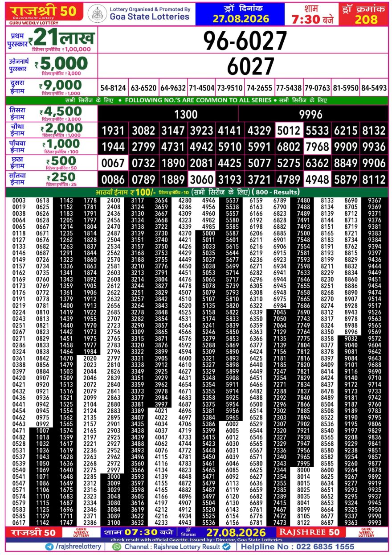Select highlighted sixth prize number 0067
This screenshot has height=555, width=392.
[113, 163]
